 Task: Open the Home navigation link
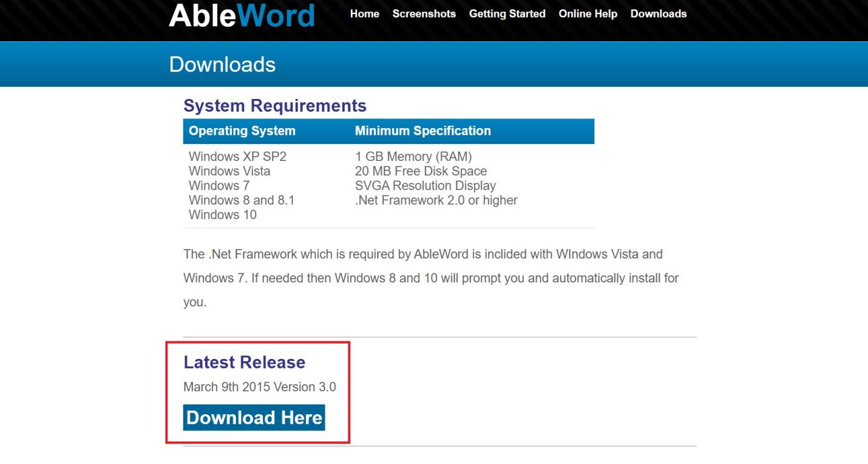click(x=364, y=14)
